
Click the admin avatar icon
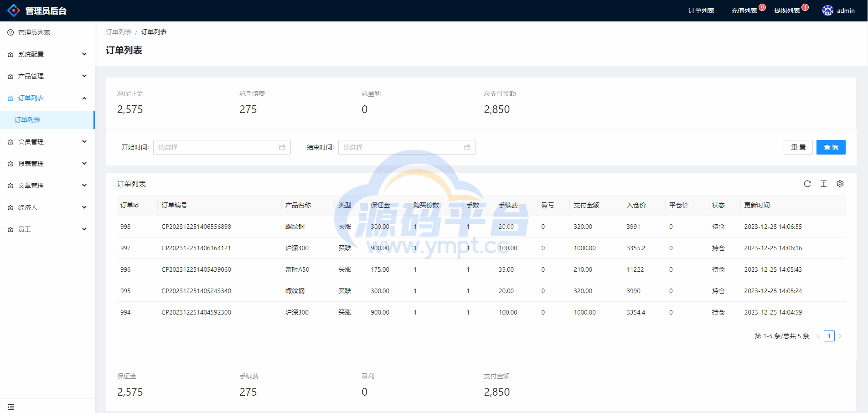pyautogui.click(x=827, y=10)
